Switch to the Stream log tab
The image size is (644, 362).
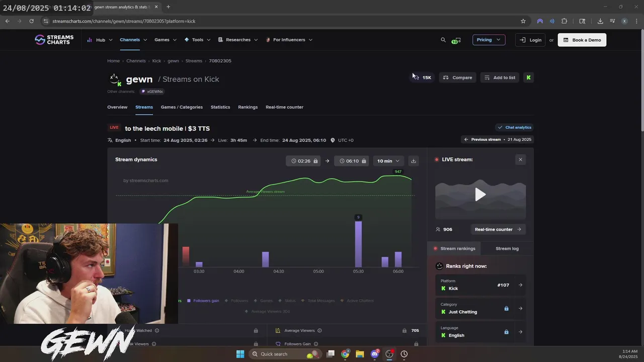pyautogui.click(x=507, y=248)
